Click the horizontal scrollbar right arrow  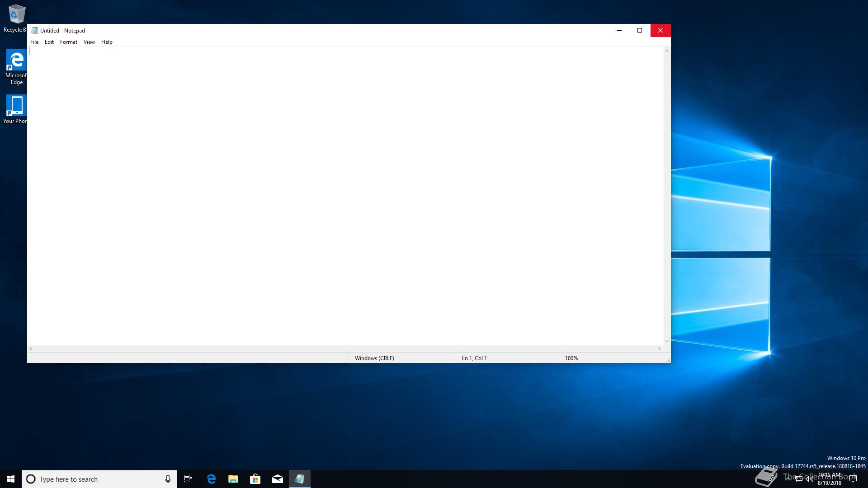(660, 349)
